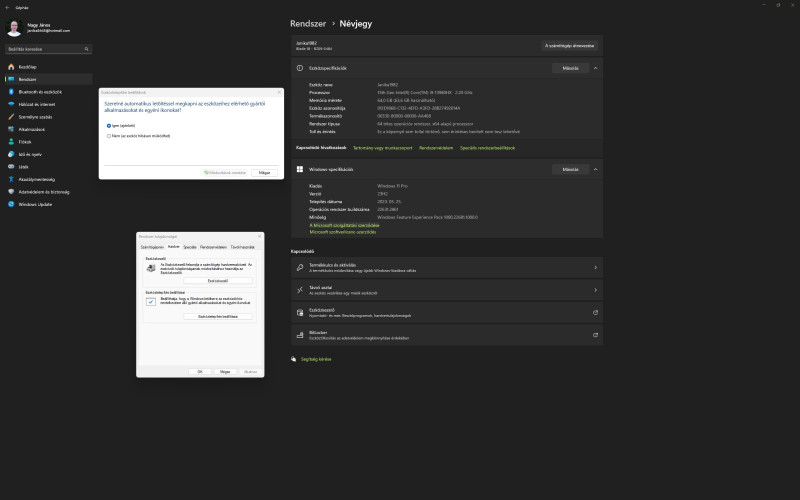Open external link icon on BitLocker row
The height and width of the screenshot is (500, 800).
[x=595, y=335]
